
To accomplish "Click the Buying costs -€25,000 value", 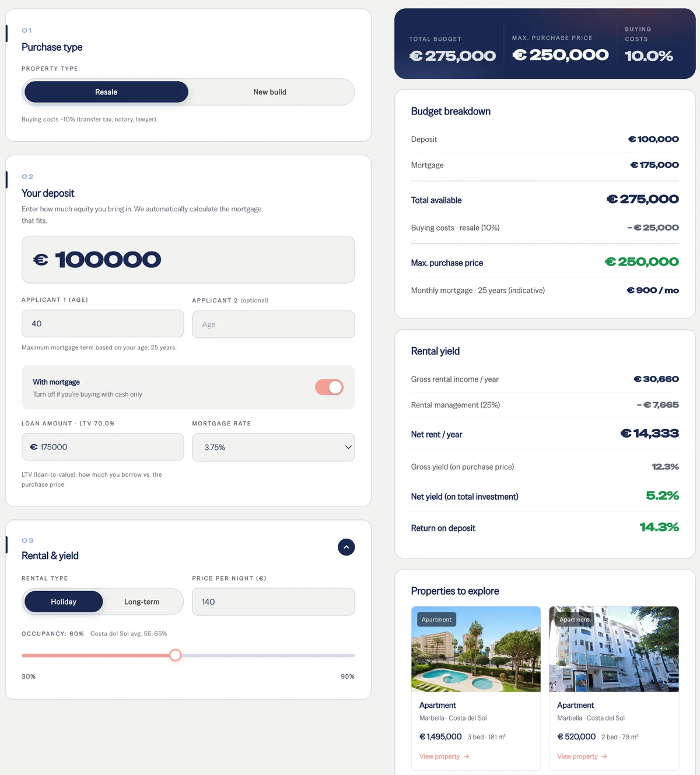I will (x=653, y=228).
